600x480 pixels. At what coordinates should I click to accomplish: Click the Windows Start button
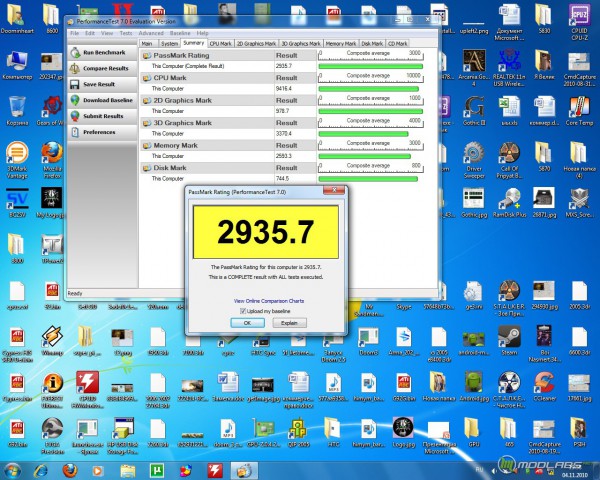tap(13, 470)
